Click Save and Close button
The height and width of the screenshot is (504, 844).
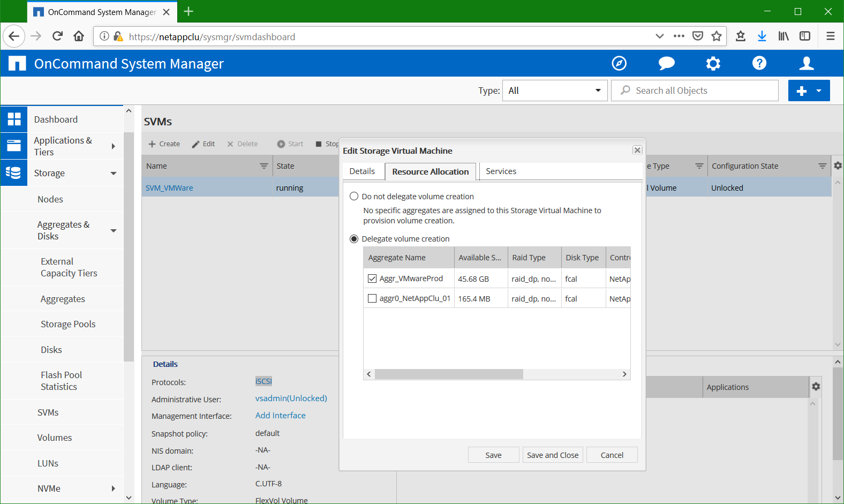pyautogui.click(x=553, y=455)
